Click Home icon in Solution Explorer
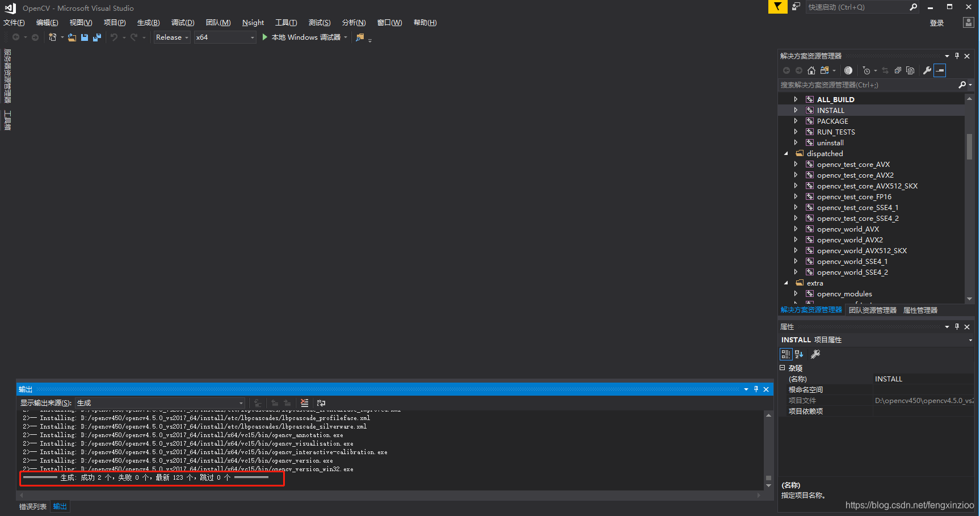980x516 pixels. click(x=811, y=70)
